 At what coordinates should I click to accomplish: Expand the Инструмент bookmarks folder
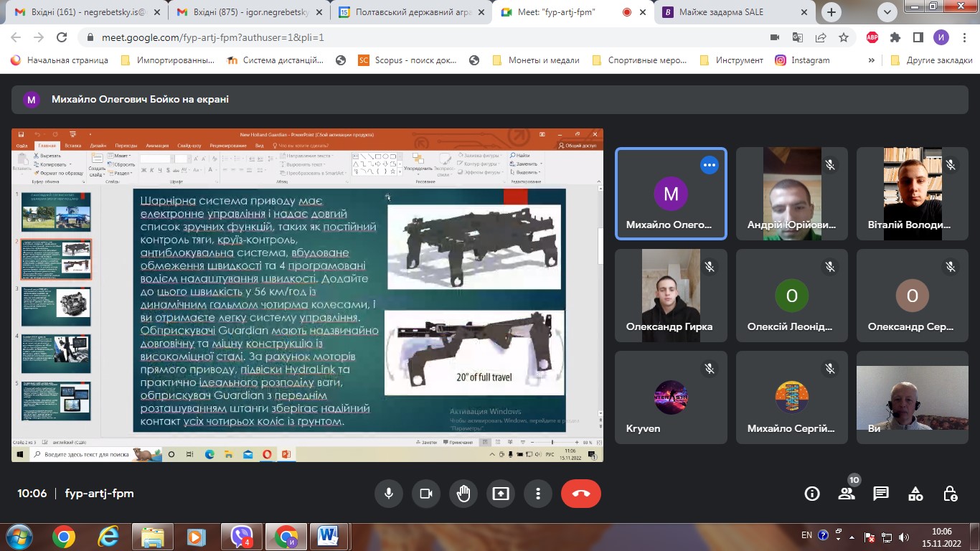click(732, 60)
